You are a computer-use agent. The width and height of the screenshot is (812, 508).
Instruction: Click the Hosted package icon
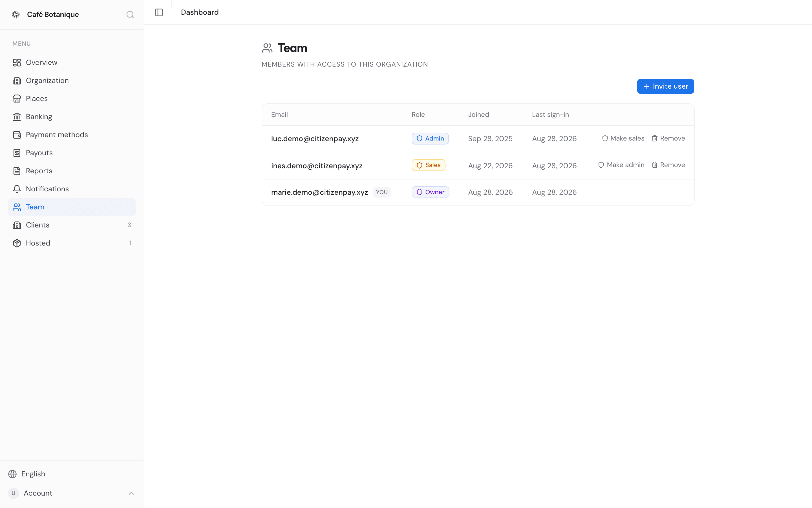(x=17, y=243)
